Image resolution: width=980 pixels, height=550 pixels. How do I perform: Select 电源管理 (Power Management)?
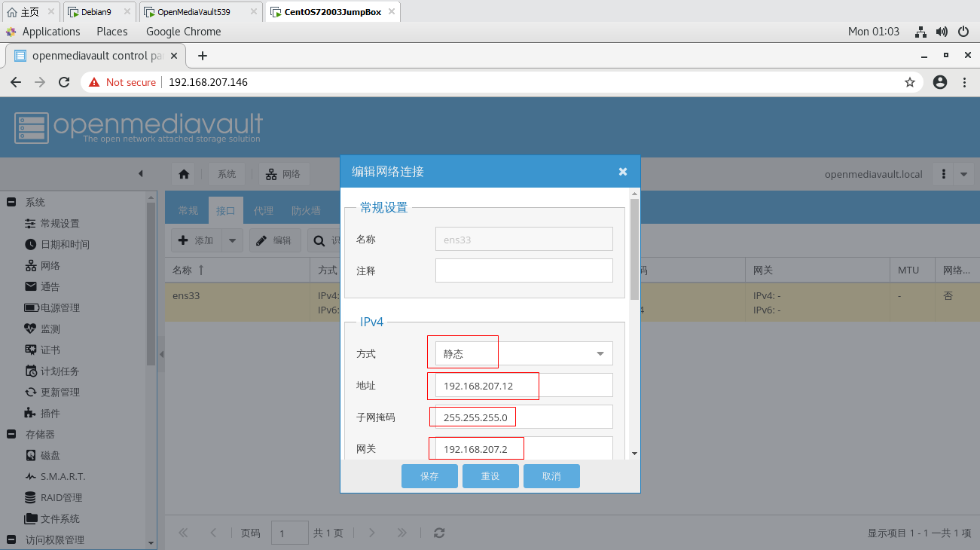(51, 307)
